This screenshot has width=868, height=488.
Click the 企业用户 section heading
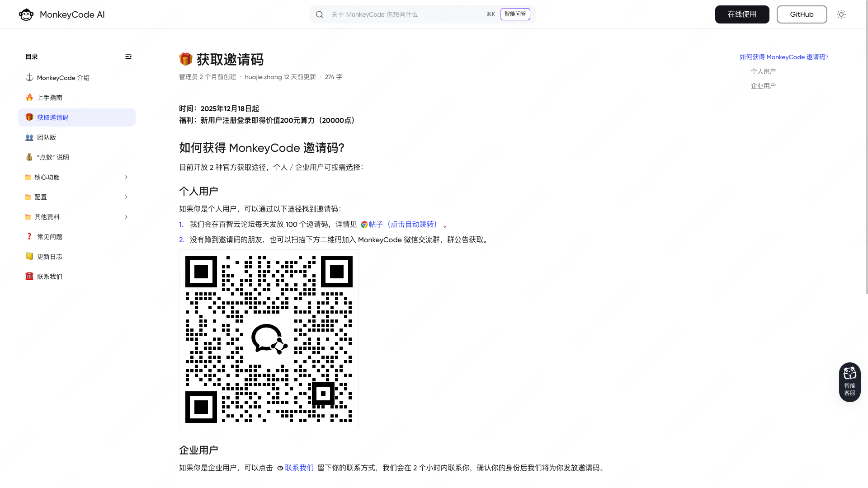[198, 450]
